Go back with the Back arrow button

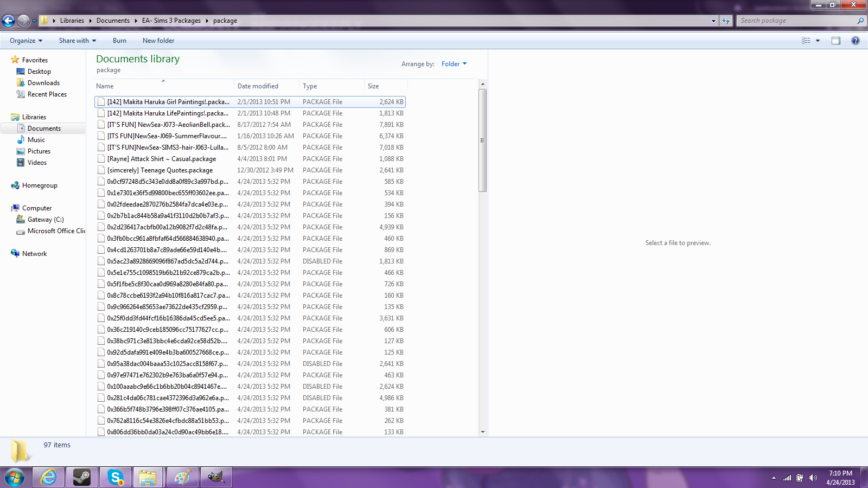tap(8, 21)
